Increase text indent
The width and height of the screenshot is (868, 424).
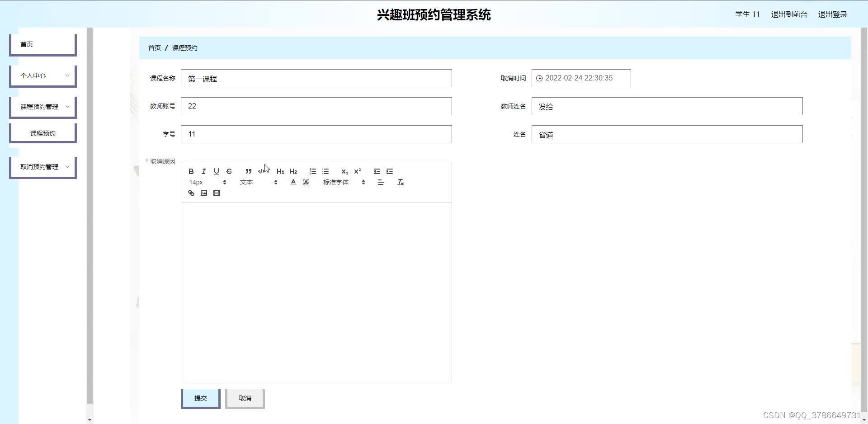[x=390, y=171]
